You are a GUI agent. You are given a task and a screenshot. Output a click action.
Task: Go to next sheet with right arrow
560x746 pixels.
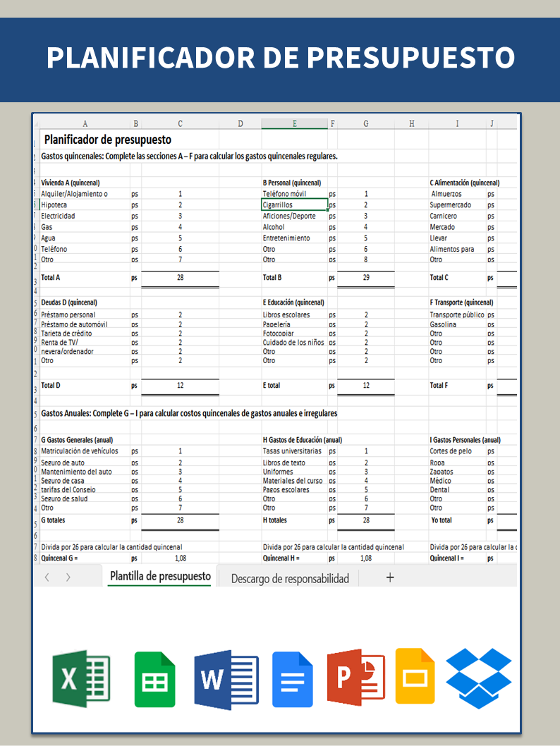click(x=68, y=577)
